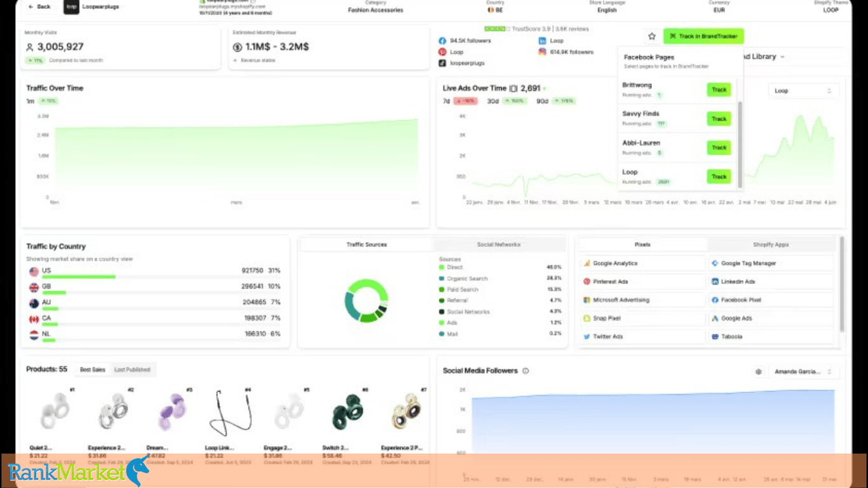Screen dimensions: 868x488
Task: Click the Taboola pixel icon
Action: pyautogui.click(x=715, y=337)
